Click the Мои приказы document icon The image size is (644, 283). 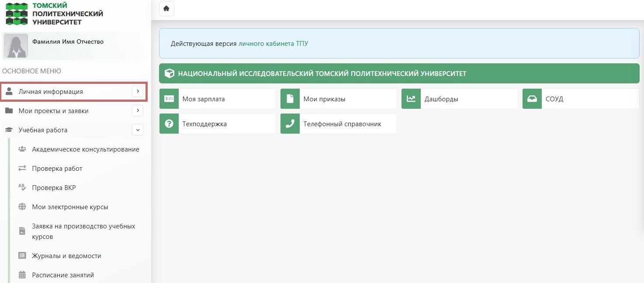click(290, 99)
